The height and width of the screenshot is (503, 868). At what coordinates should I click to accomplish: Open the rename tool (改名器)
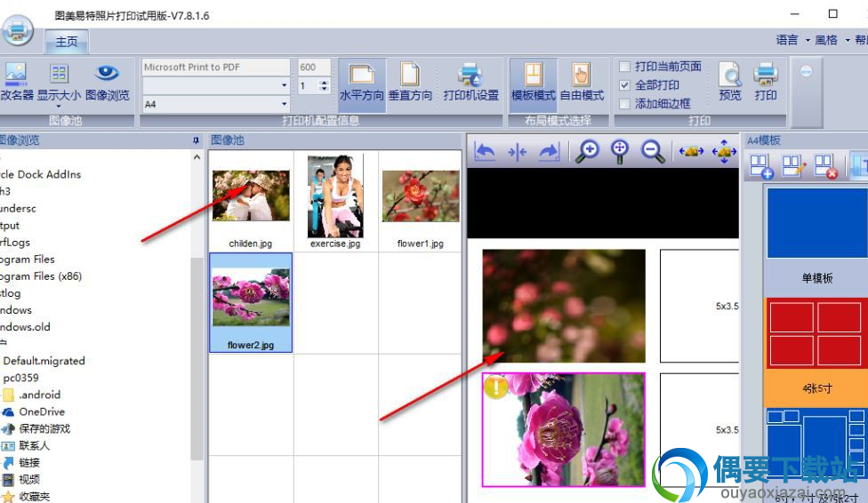point(17,82)
